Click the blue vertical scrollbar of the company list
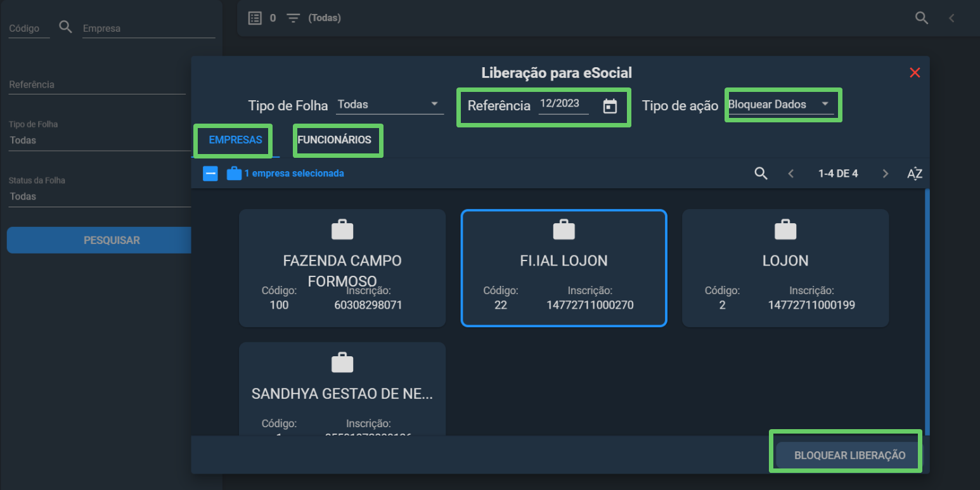 click(927, 311)
